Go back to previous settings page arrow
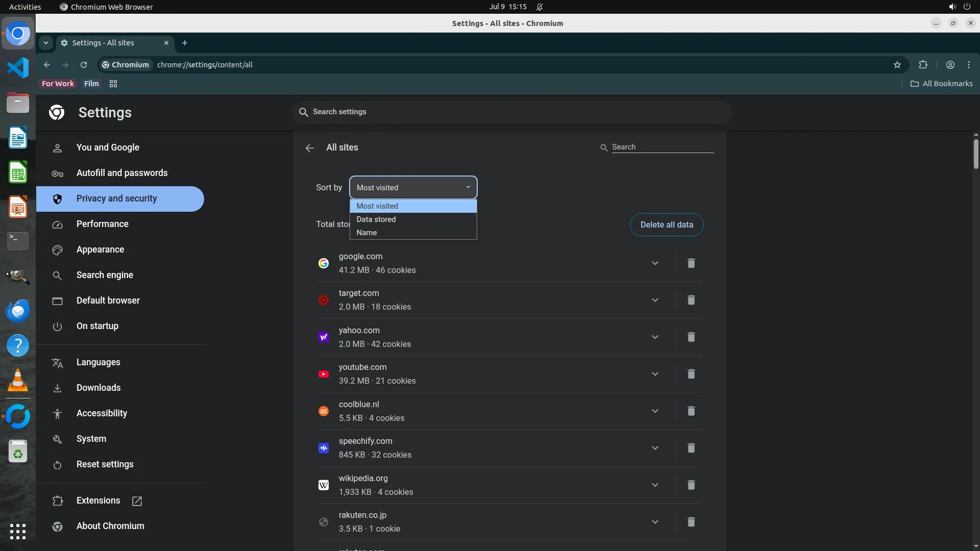 pyautogui.click(x=309, y=148)
